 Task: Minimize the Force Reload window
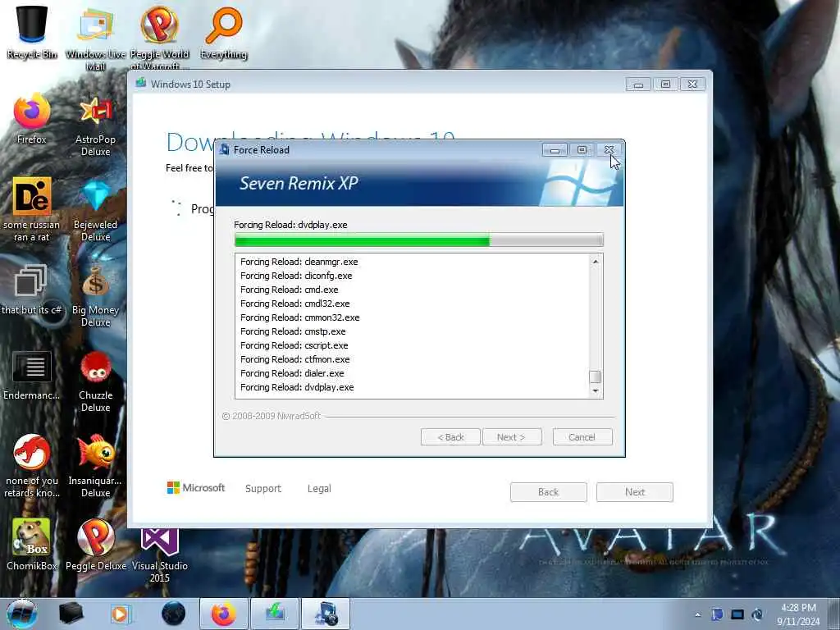[555, 150]
